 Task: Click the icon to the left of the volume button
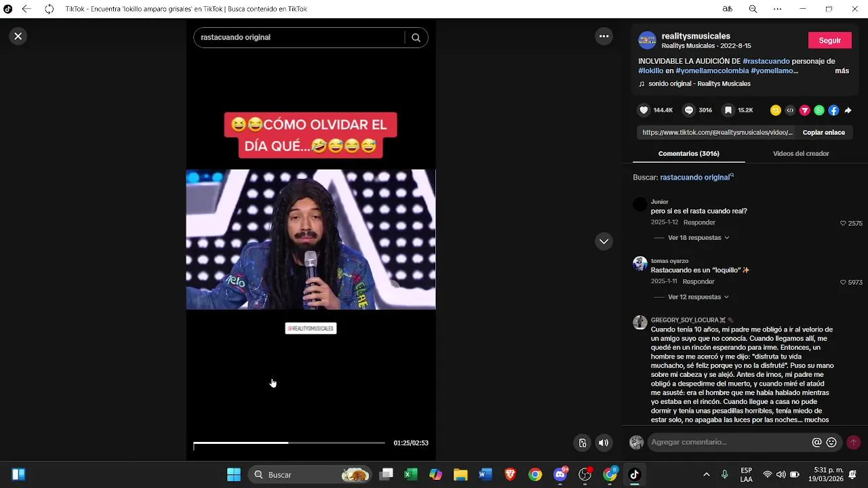click(x=582, y=443)
